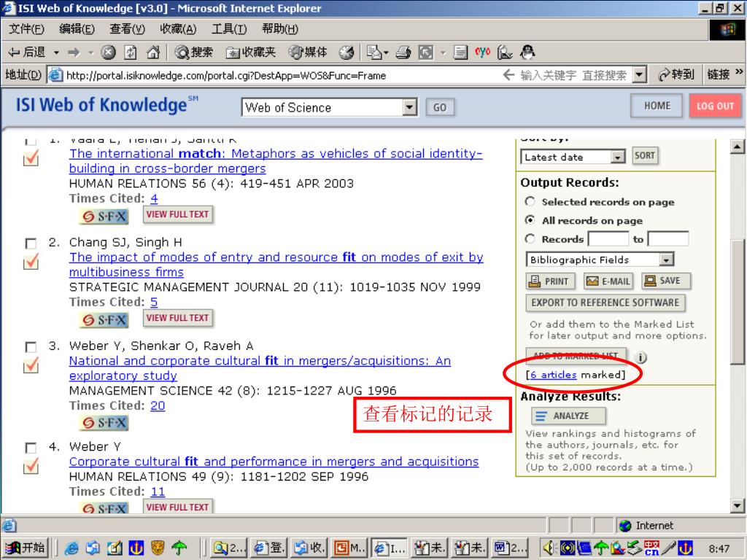Click the volume speaker tray icon
This screenshot has height=560, width=747.
point(549,548)
